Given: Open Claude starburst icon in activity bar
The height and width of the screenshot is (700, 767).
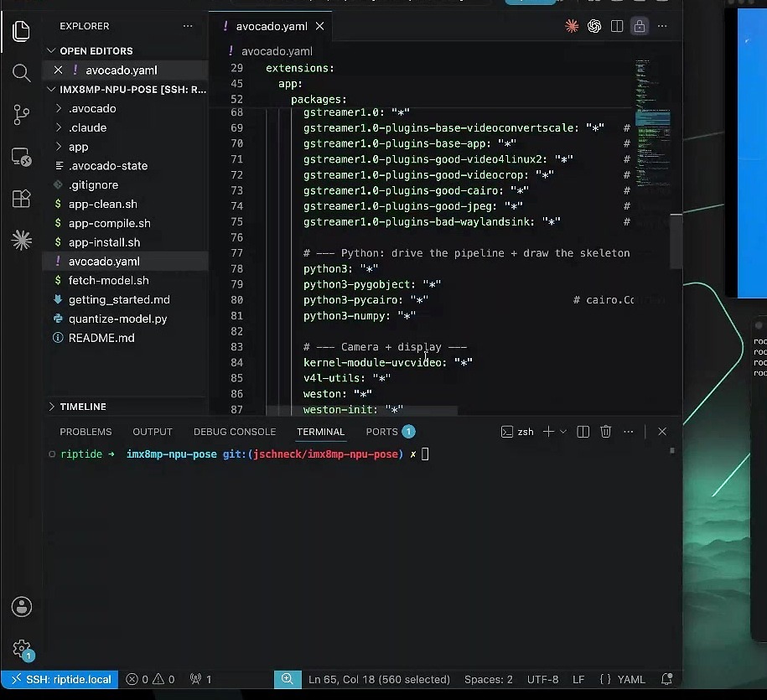Looking at the screenshot, I should pyautogui.click(x=22, y=241).
